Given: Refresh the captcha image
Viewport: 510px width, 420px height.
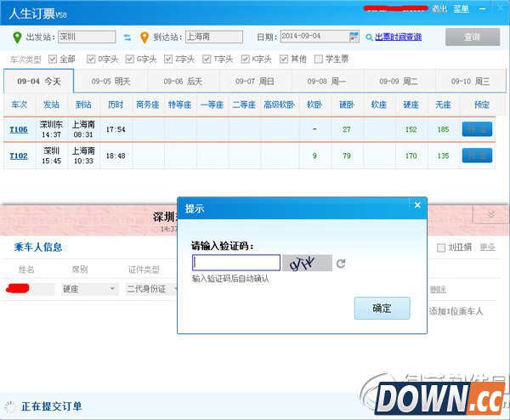Looking at the screenshot, I should click(341, 264).
